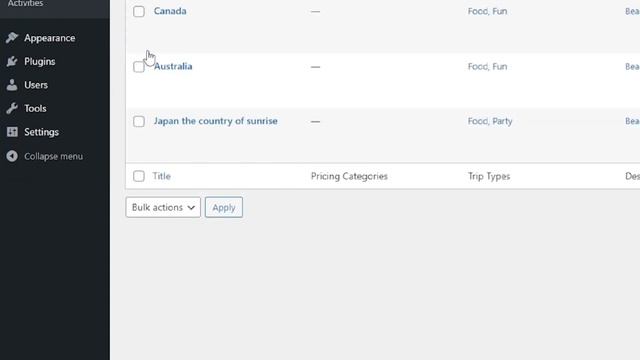
Task: Click the Users person icon
Action: pos(12,85)
